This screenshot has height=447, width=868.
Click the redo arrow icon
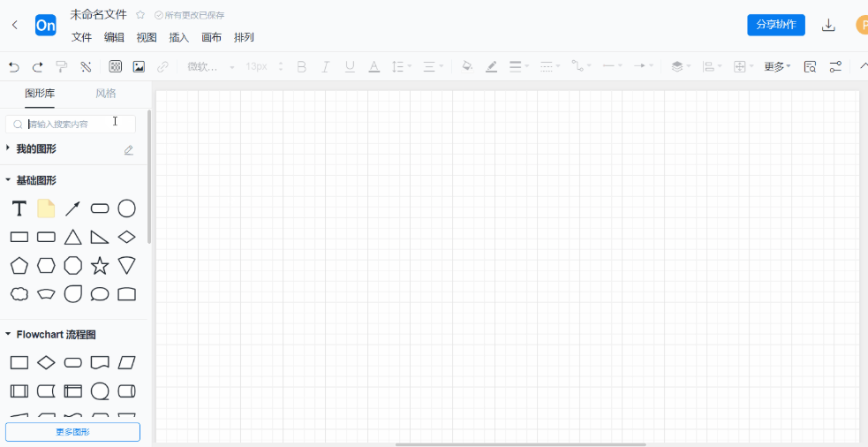(x=38, y=67)
